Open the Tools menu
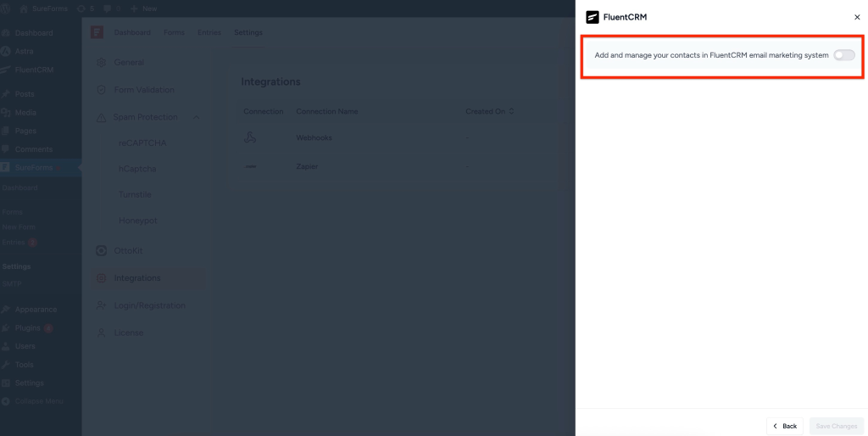The height and width of the screenshot is (436, 868). (25, 365)
